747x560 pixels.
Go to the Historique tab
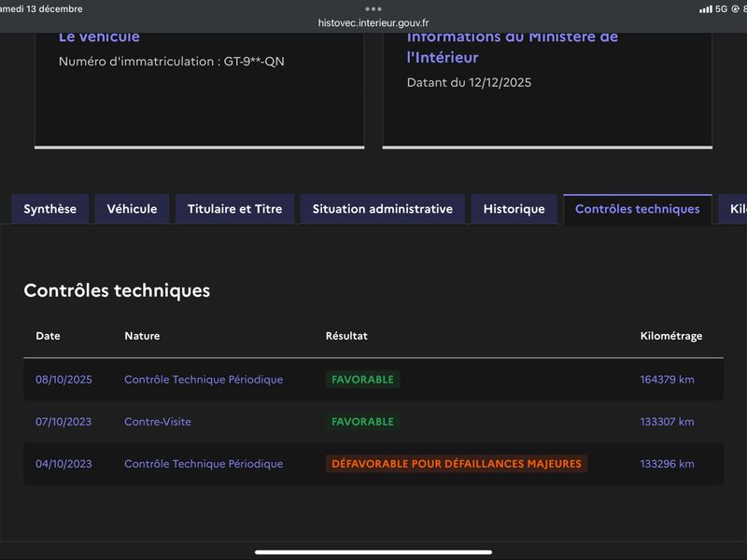pyautogui.click(x=514, y=209)
